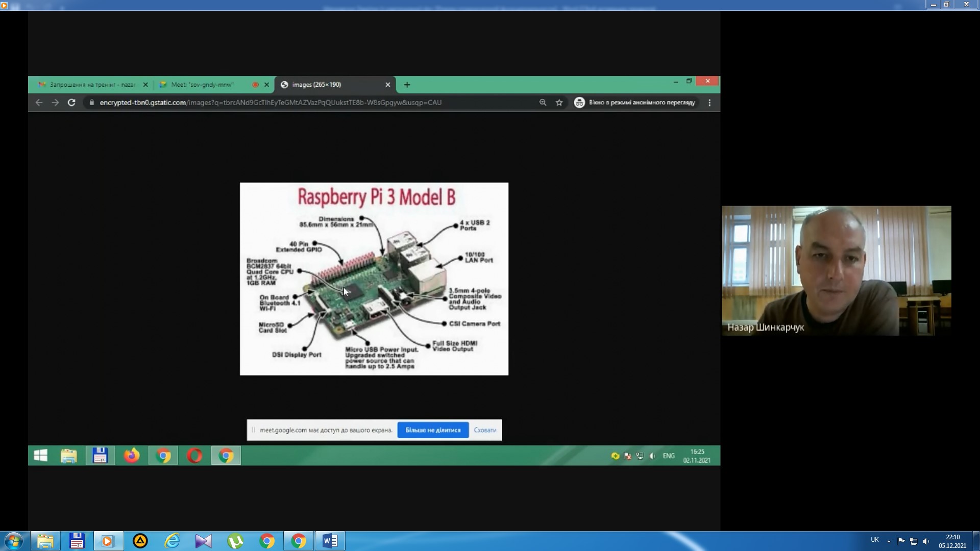The height and width of the screenshot is (551, 980).
Task: Open the Windows 7 Start orb
Action: [x=14, y=541]
